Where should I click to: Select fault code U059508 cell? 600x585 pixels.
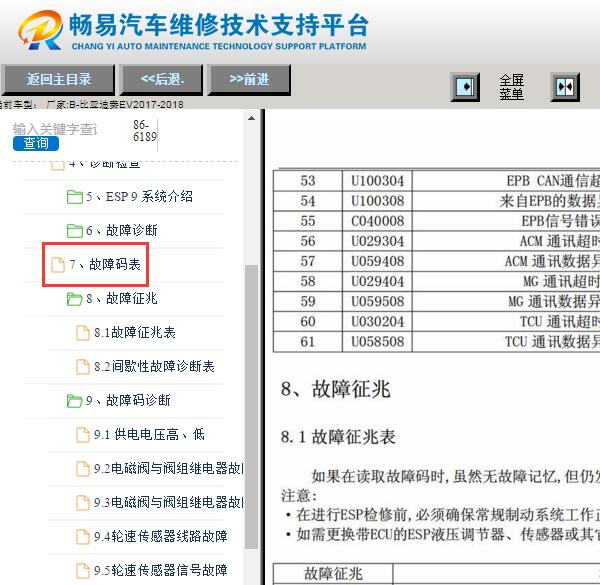click(x=377, y=301)
